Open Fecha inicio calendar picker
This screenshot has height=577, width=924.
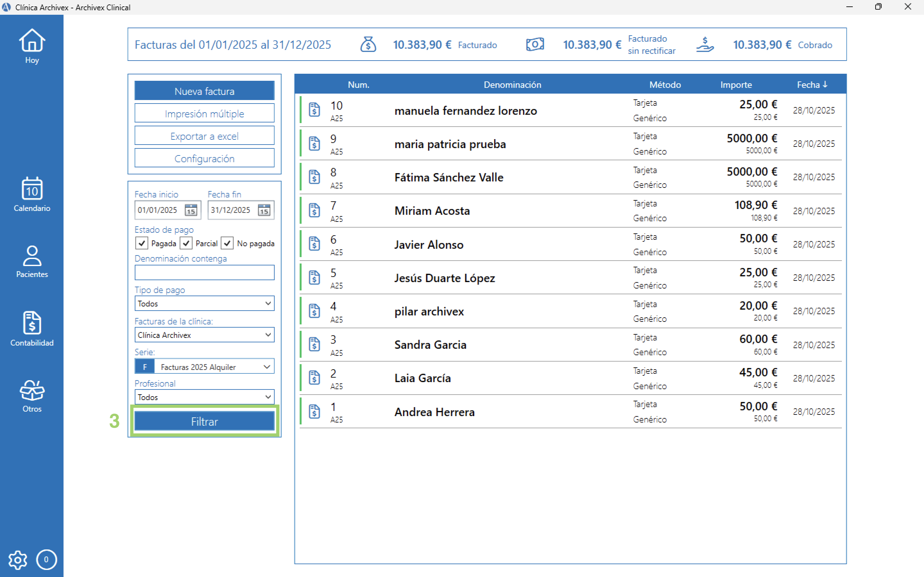(191, 210)
